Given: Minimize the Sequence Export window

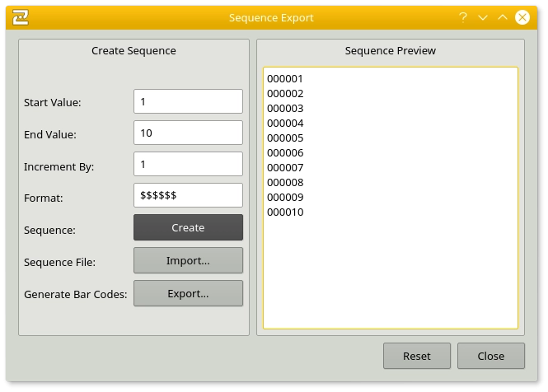Looking at the screenshot, I should pos(483,17).
